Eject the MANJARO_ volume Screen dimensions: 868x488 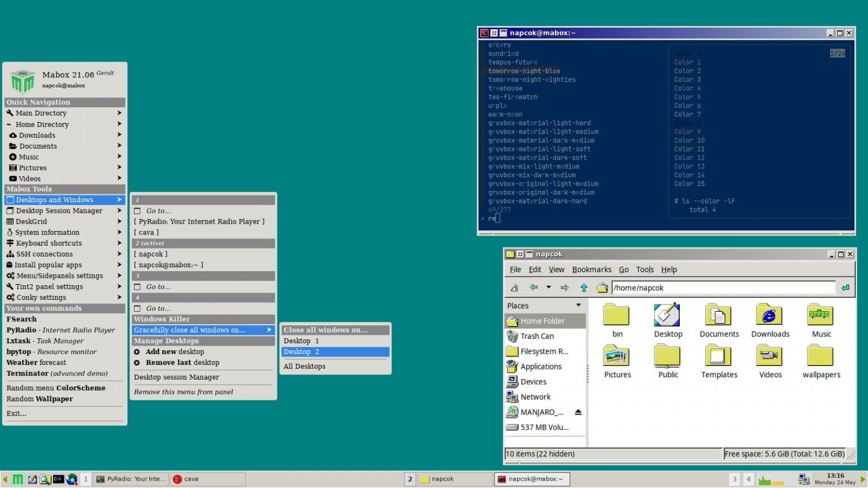click(x=577, y=412)
